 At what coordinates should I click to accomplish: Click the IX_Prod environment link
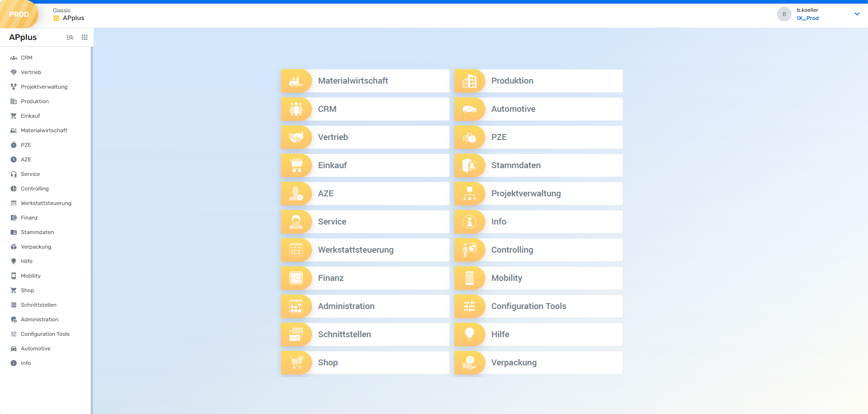pyautogui.click(x=807, y=18)
